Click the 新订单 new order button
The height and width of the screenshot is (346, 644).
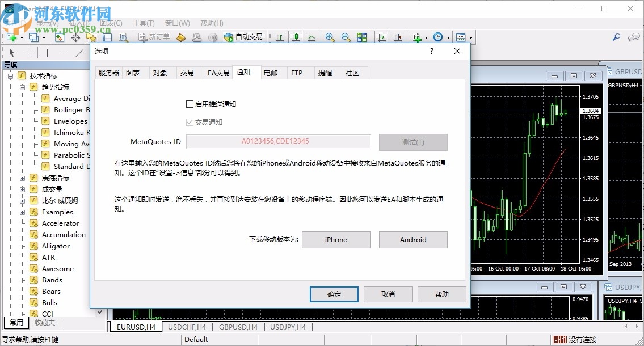[x=154, y=37]
